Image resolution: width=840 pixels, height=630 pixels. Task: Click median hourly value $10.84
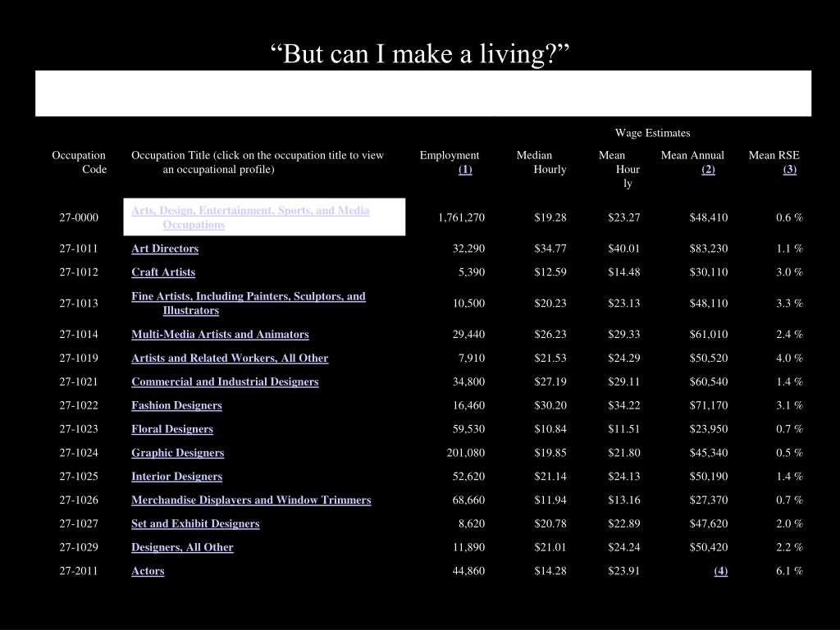(x=550, y=428)
